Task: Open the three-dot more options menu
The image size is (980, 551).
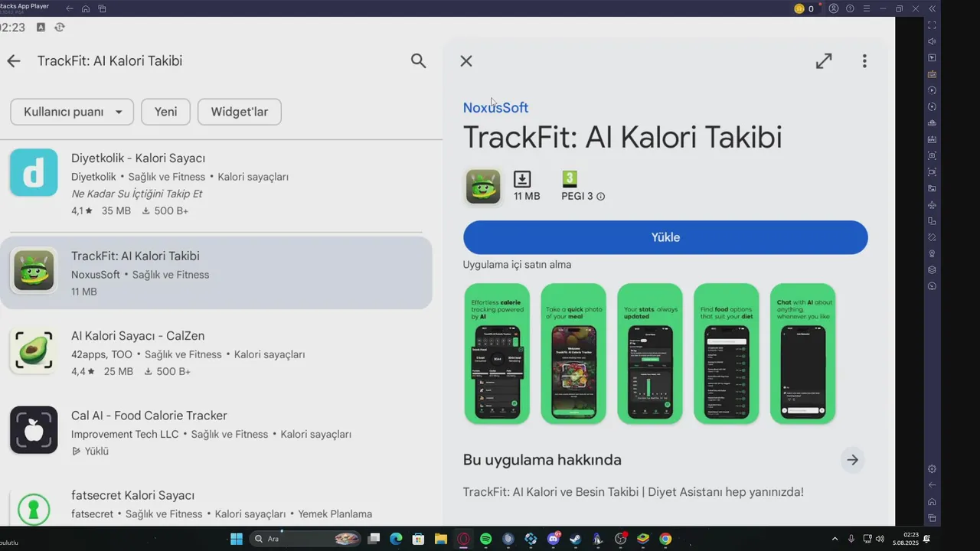Action: pos(864,61)
